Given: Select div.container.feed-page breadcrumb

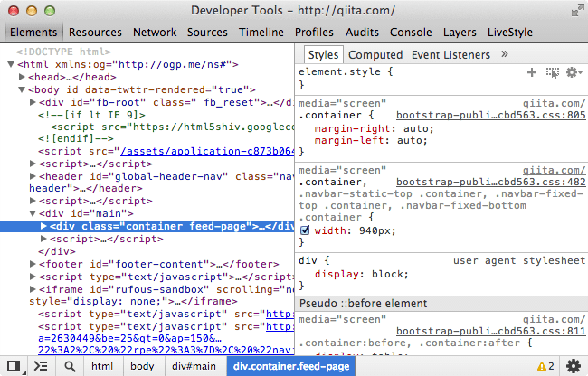Looking at the screenshot, I should click(x=291, y=366).
